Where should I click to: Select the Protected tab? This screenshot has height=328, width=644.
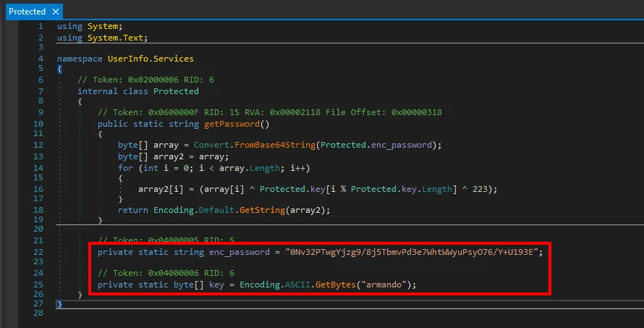click(27, 12)
